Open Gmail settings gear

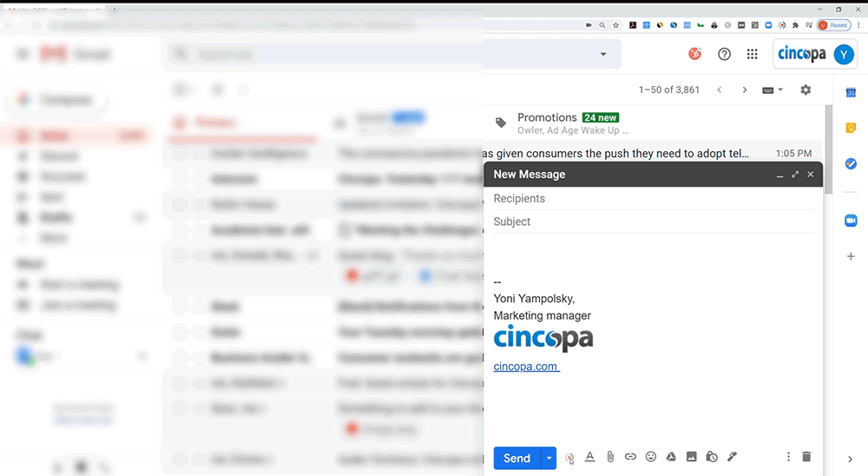pos(806,90)
